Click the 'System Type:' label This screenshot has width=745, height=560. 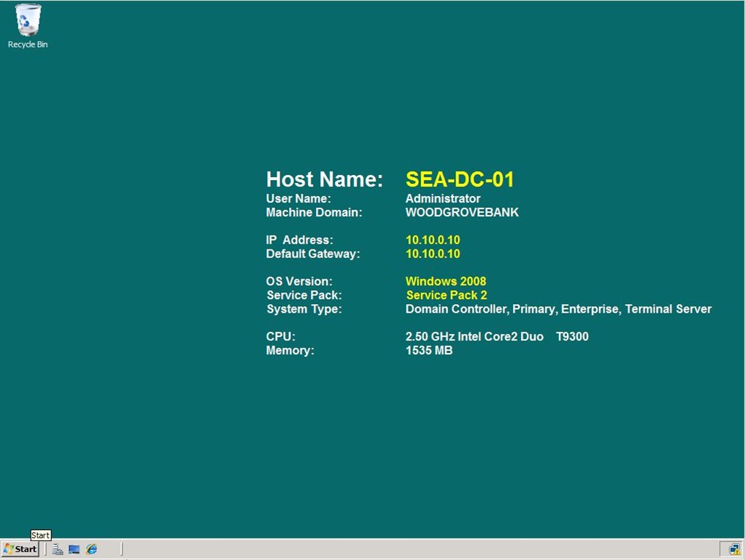pos(304,308)
